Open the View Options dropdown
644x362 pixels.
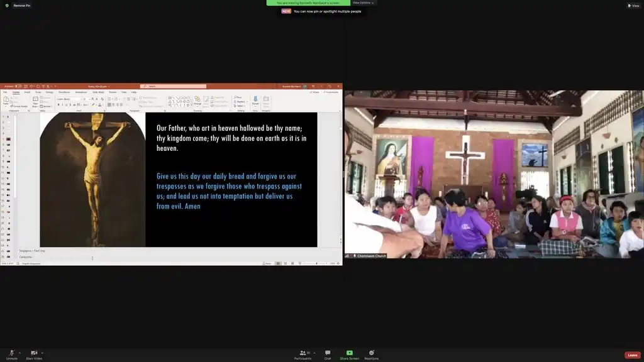coord(363,3)
